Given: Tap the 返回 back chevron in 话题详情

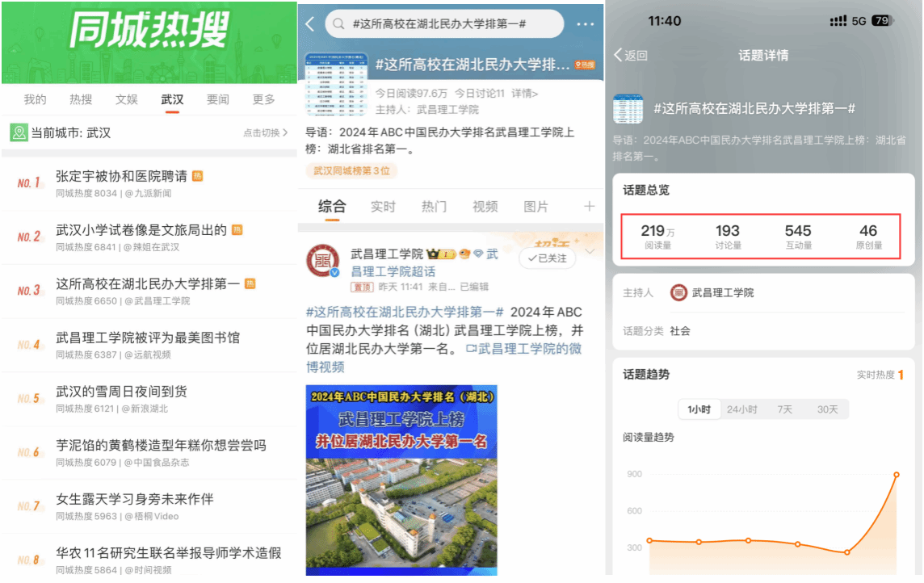Looking at the screenshot, I should (x=618, y=55).
